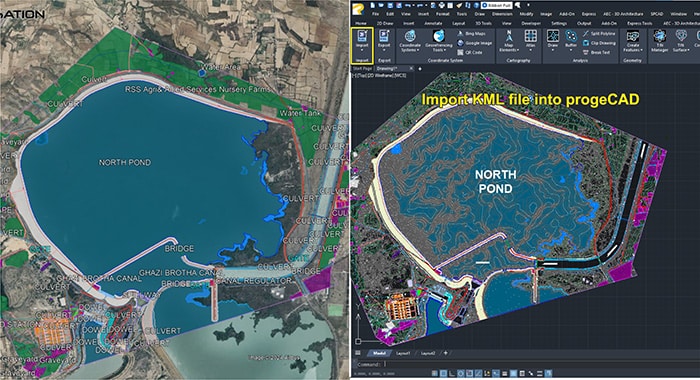Toggle polar tracking in status bar

click(460, 373)
